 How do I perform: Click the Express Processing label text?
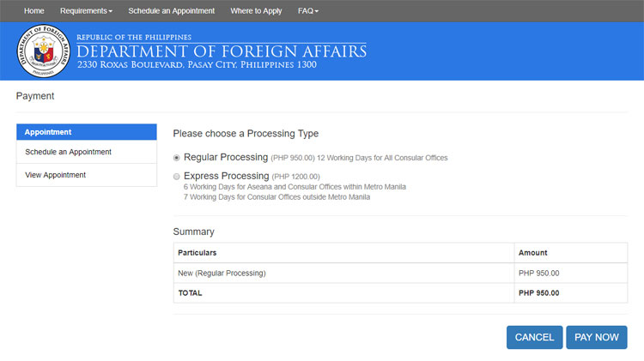(227, 176)
